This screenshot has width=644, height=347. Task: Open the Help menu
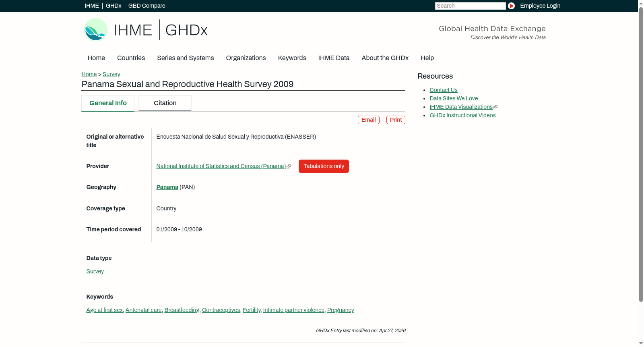point(427,58)
